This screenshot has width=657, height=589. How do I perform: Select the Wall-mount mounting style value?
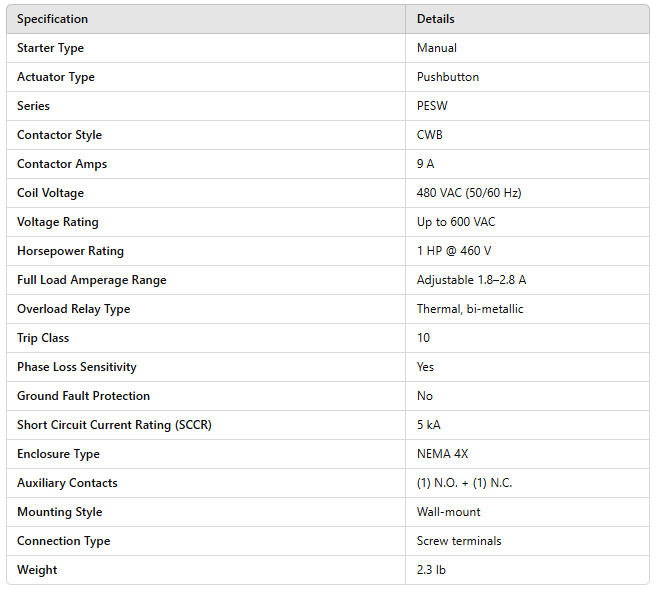pyautogui.click(x=448, y=512)
